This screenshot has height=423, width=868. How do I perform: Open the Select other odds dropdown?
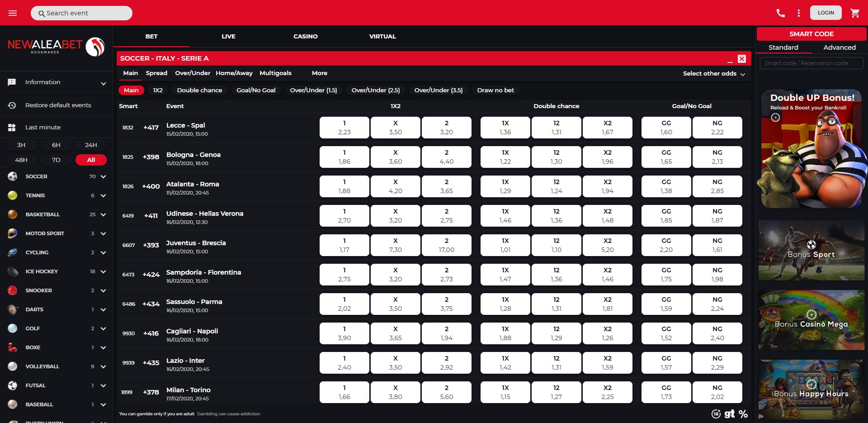(x=714, y=74)
